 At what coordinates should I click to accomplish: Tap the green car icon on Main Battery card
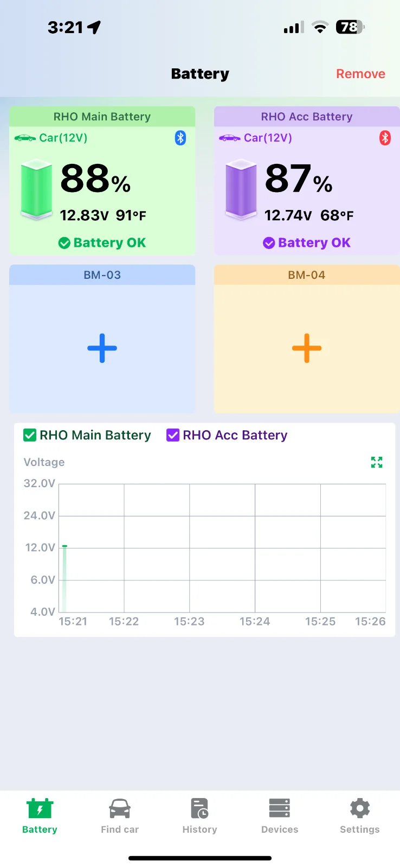point(25,138)
